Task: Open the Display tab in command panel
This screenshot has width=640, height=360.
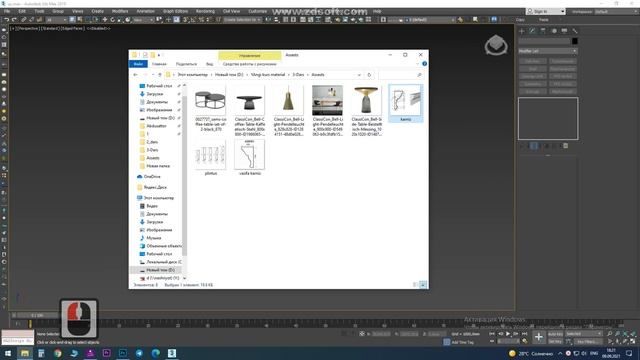Action: pyautogui.click(x=564, y=31)
